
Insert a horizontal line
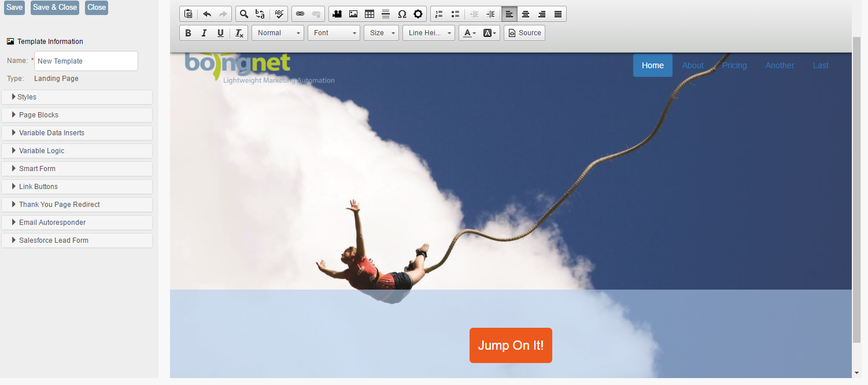point(386,14)
